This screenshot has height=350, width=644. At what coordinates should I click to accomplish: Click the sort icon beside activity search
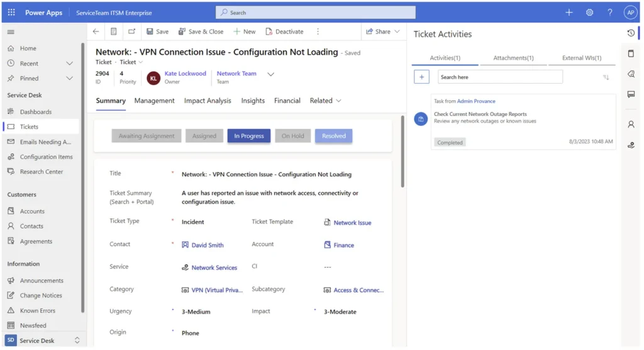click(x=606, y=77)
